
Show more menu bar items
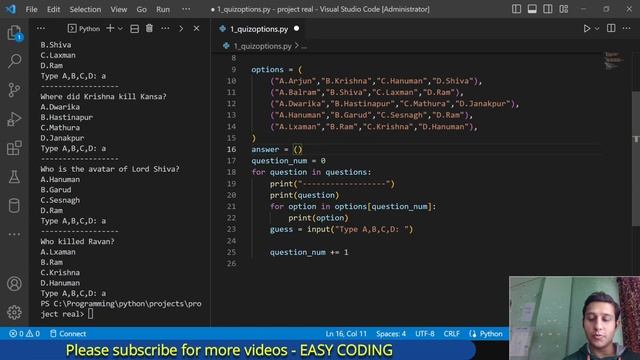coord(186,9)
